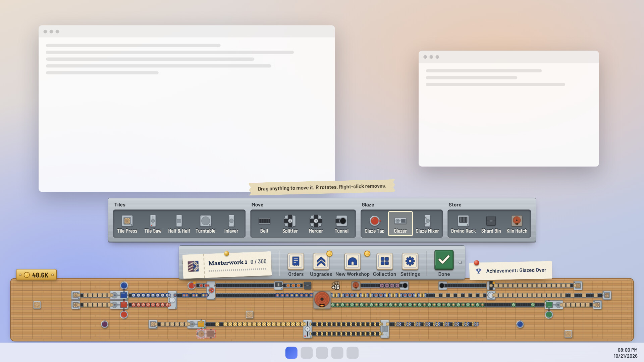Select the Merger piece
Screen dimensions: 644x362
(x=316, y=224)
